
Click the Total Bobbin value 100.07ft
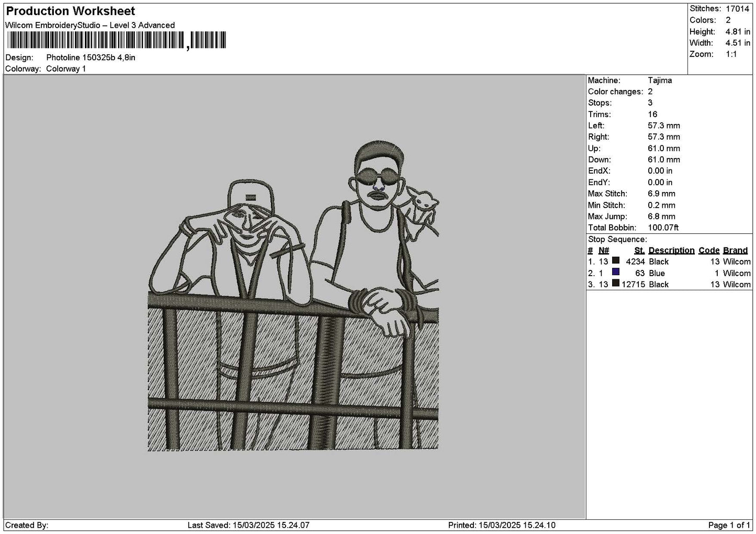663,228
